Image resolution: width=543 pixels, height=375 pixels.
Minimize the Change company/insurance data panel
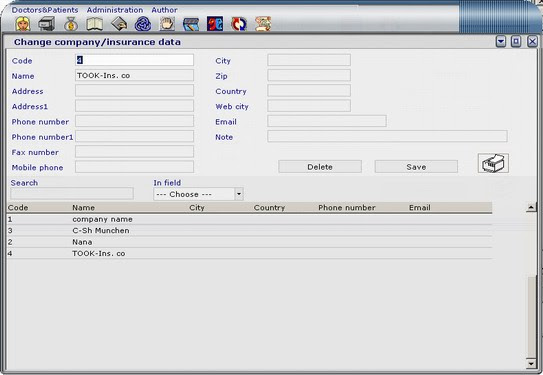501,42
